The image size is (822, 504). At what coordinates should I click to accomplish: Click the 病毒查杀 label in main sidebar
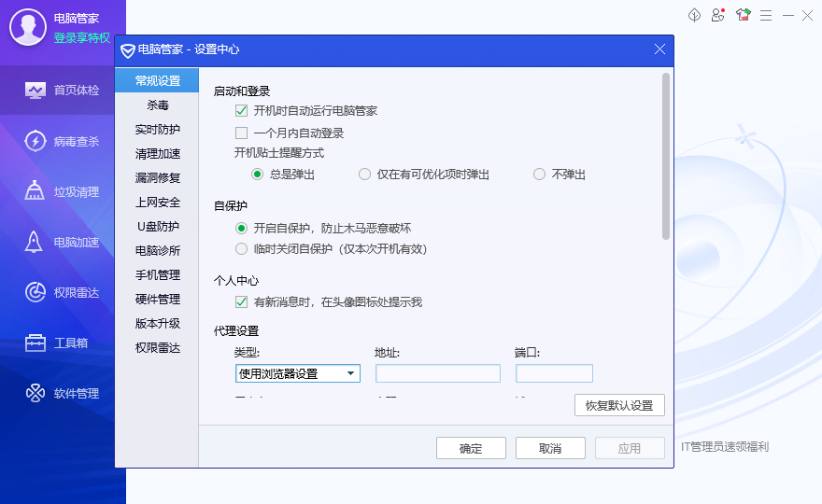(x=77, y=142)
